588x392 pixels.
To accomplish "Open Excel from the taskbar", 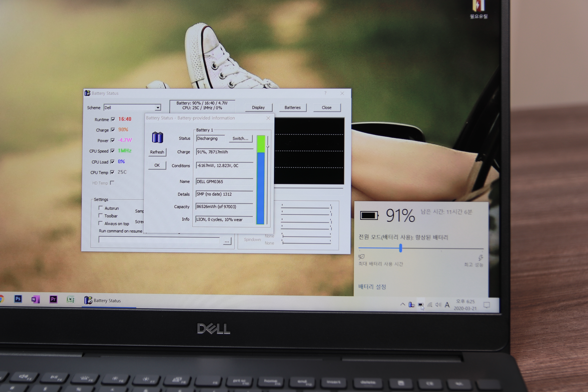I will pyautogui.click(x=71, y=299).
